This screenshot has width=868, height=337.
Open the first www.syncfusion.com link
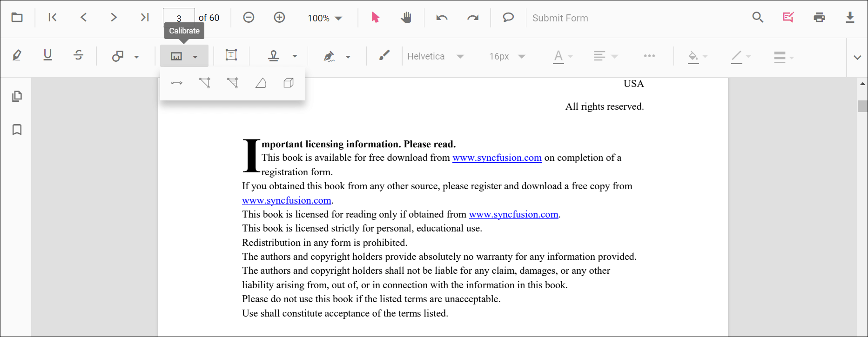pyautogui.click(x=497, y=158)
